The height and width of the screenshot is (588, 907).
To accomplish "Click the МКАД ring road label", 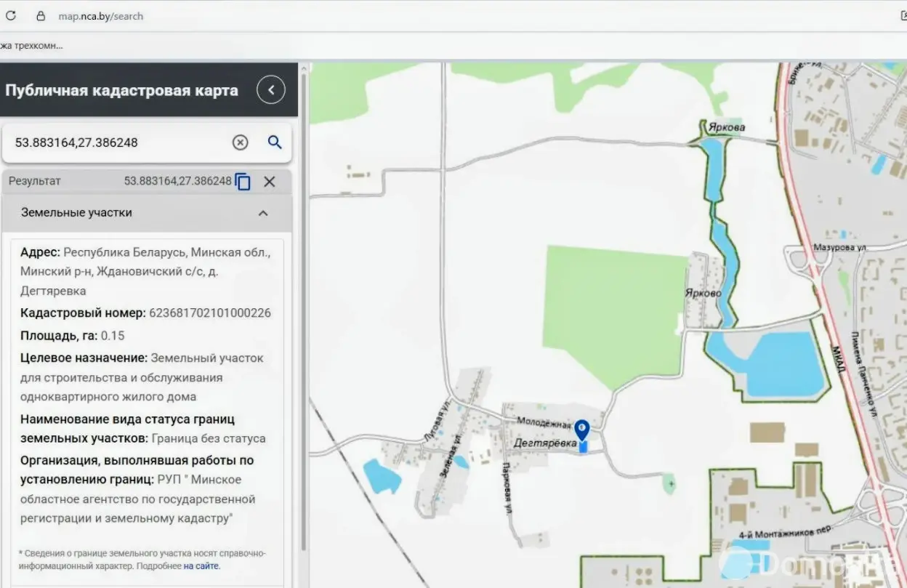I will [839, 360].
